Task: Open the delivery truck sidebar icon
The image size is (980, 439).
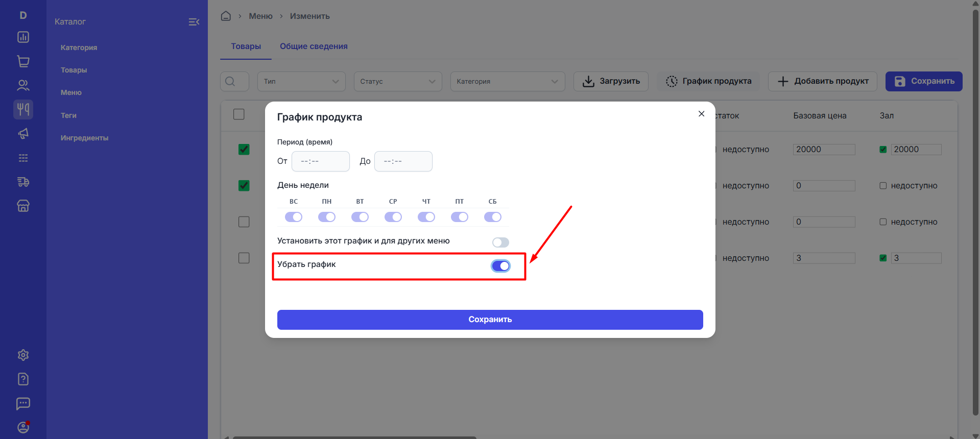Action: click(x=23, y=182)
